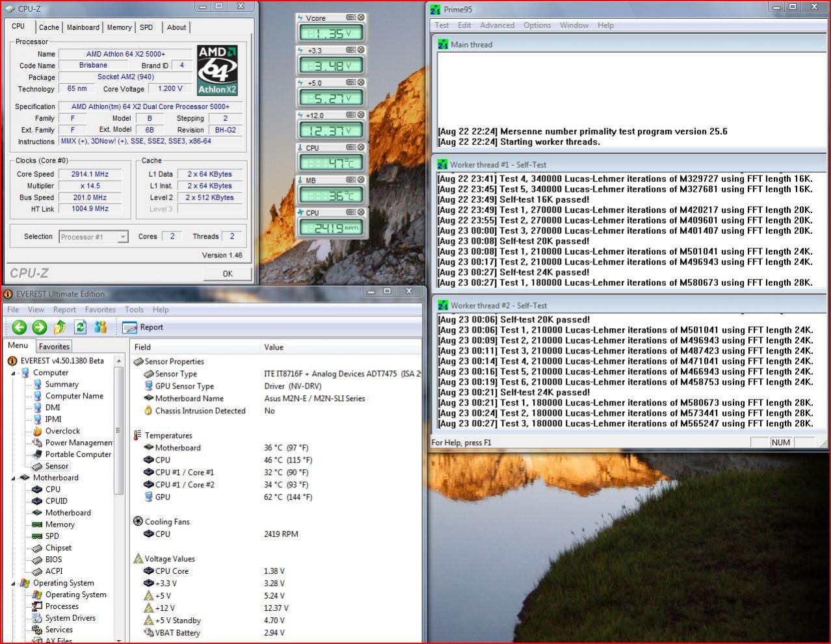The height and width of the screenshot is (644, 831).
Task: Switch to the Mainboard tab in CPU-Z
Action: (x=83, y=27)
